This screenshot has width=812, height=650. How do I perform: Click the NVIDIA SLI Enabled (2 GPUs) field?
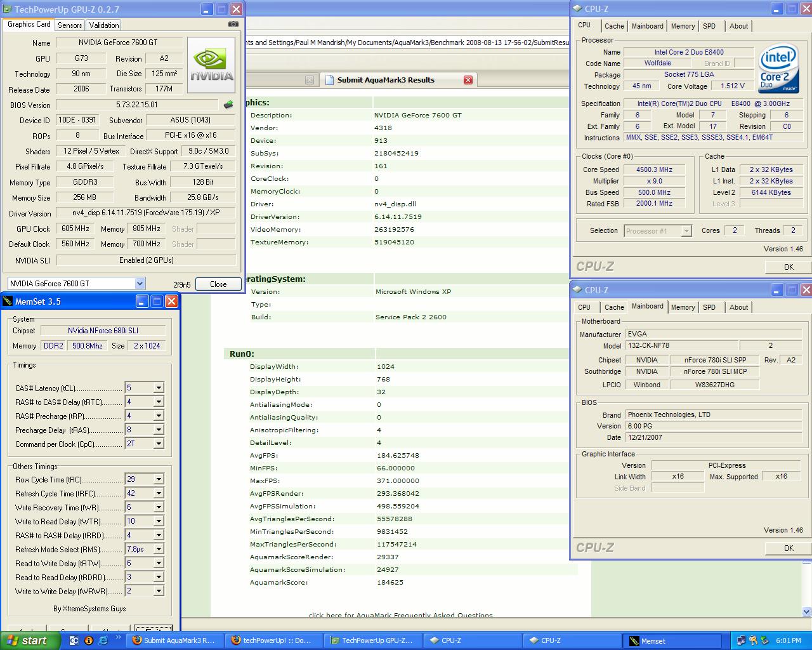[146, 260]
